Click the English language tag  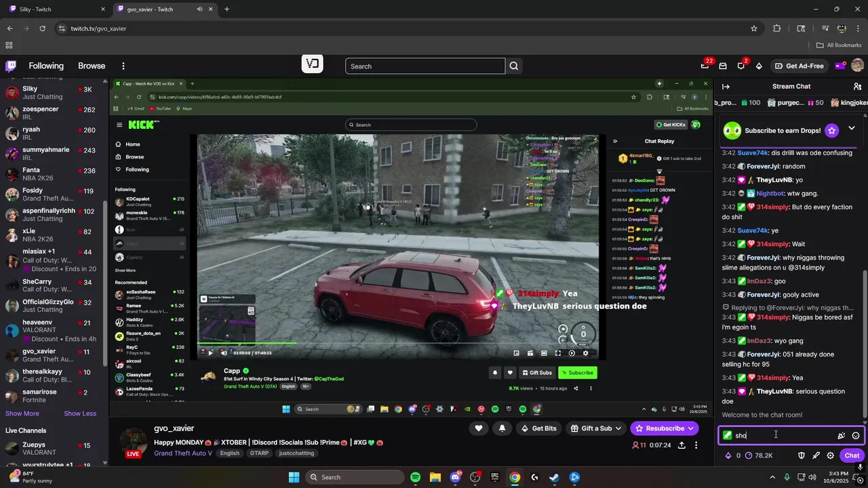(x=229, y=453)
